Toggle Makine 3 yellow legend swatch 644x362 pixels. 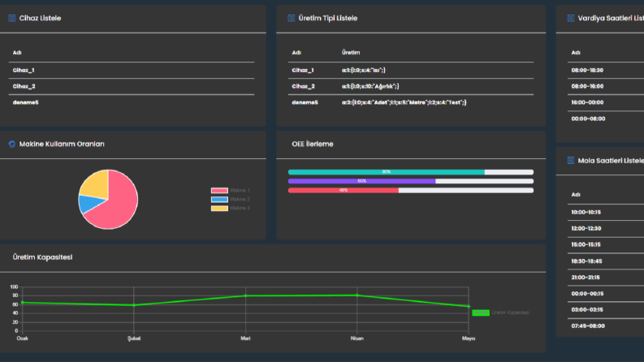click(x=219, y=209)
